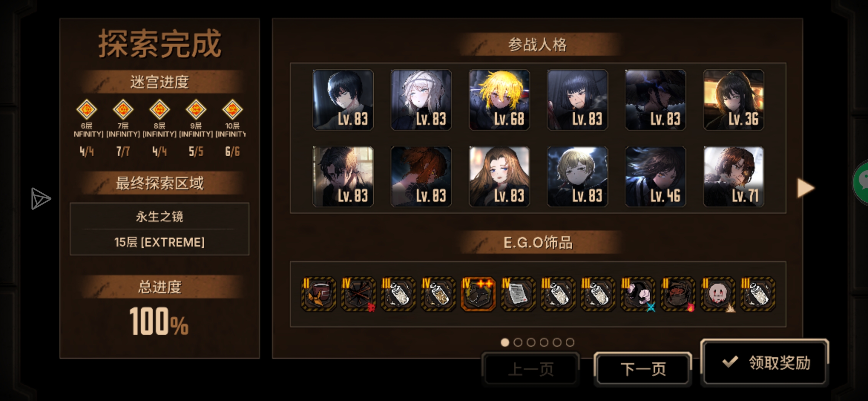Image resolution: width=868 pixels, height=401 pixels.
Task: Select the white mask E.G.O gift
Action: pos(718,294)
